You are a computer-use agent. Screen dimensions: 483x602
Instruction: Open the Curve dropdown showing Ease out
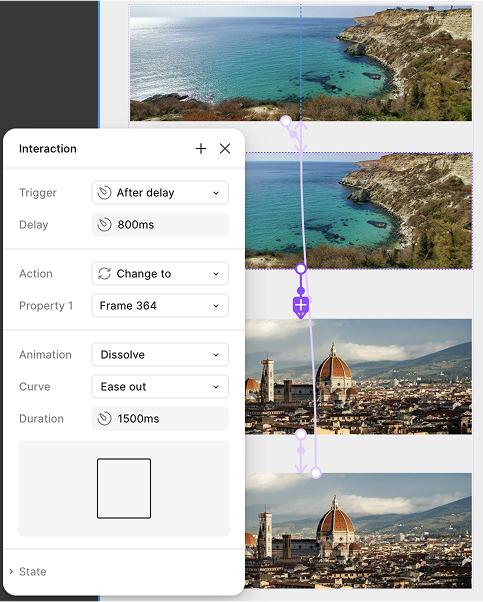(x=160, y=387)
